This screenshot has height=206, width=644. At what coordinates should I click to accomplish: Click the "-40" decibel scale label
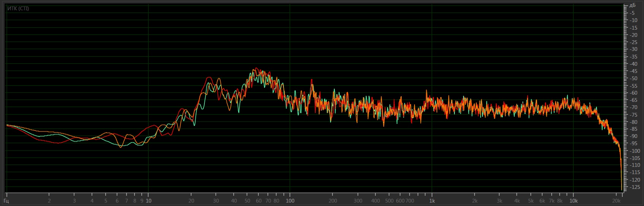tap(633, 64)
